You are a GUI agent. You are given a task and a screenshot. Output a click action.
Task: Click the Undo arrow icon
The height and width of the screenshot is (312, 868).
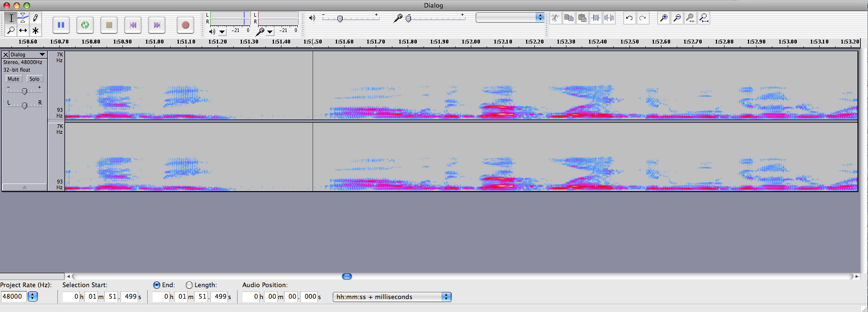[x=629, y=18]
